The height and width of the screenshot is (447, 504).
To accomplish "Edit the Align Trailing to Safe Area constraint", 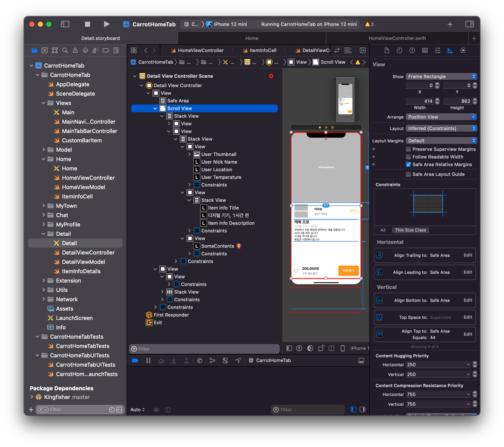I will pos(468,255).
